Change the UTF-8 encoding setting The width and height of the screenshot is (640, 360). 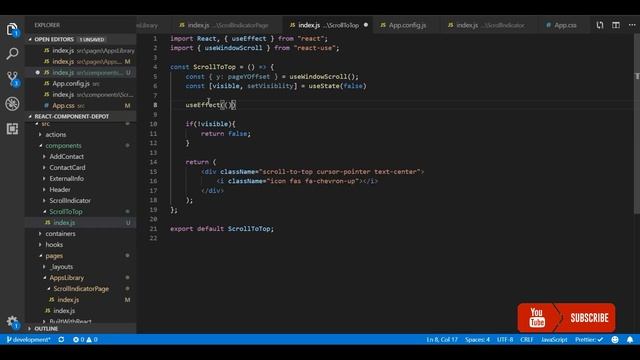pos(505,340)
